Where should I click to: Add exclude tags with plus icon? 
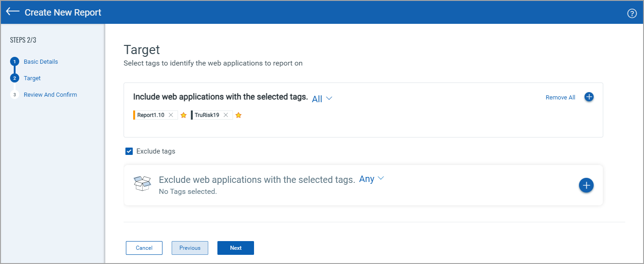point(586,185)
